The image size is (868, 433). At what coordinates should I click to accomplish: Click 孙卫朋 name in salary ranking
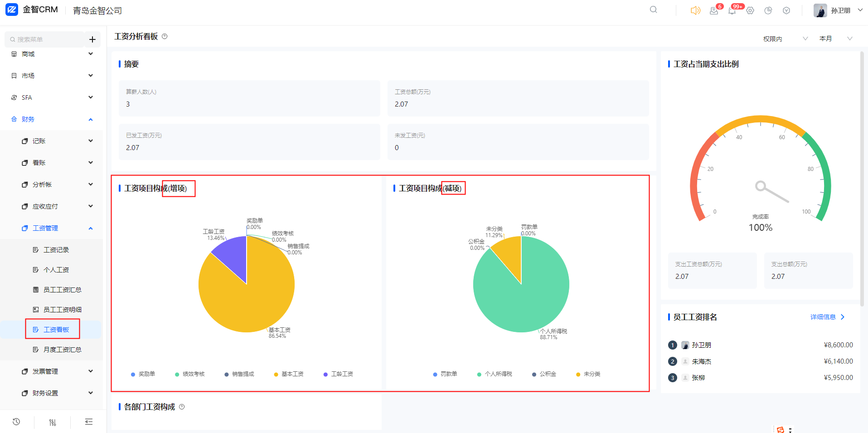pos(701,345)
